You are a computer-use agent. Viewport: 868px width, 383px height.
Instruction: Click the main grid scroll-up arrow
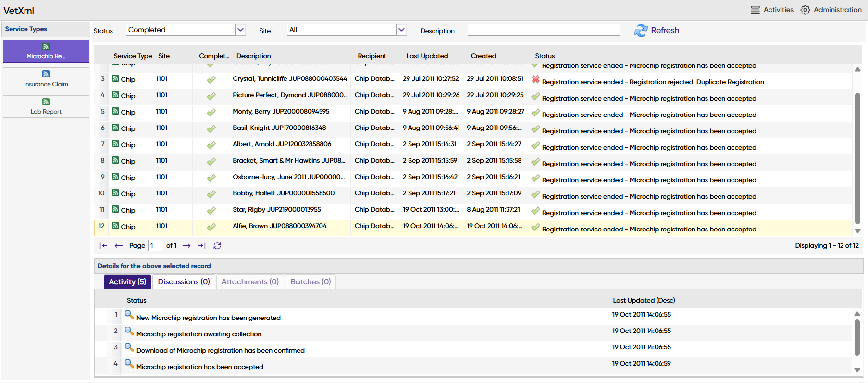pyautogui.click(x=857, y=69)
